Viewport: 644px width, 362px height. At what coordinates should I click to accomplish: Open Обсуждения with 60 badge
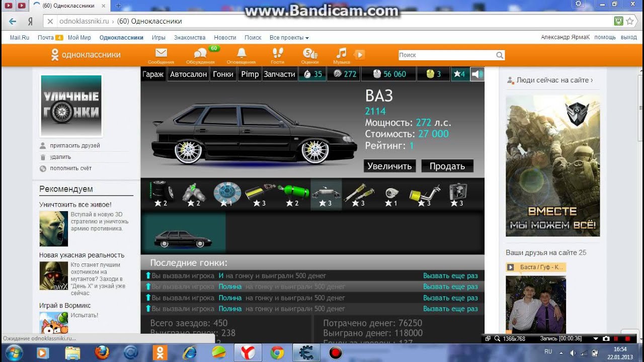pyautogui.click(x=200, y=56)
